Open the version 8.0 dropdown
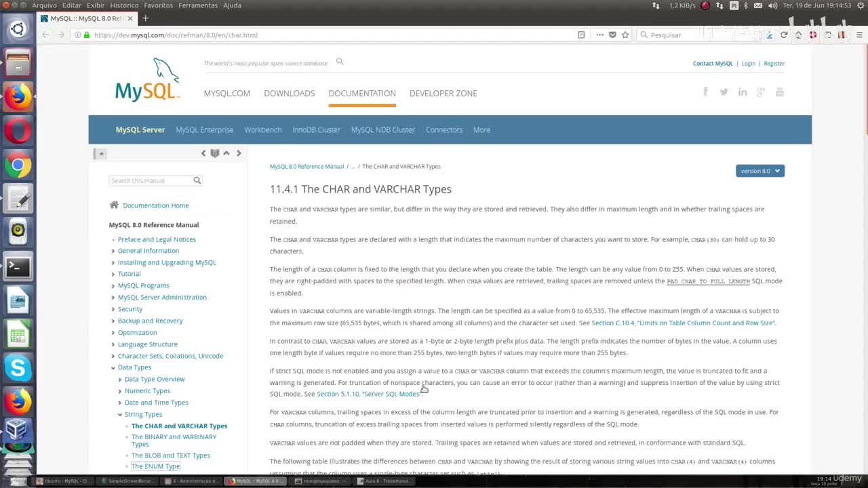This screenshot has height=488, width=868. pyautogui.click(x=760, y=171)
